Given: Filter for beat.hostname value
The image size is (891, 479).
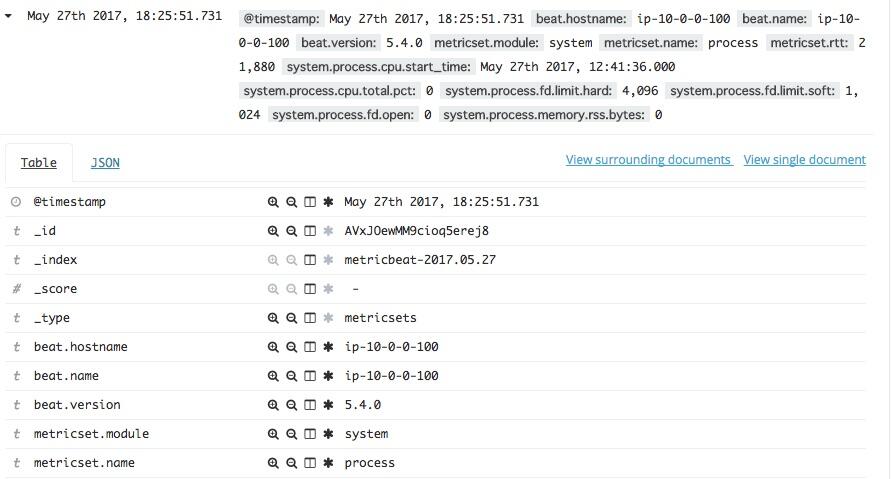Looking at the screenshot, I should [273, 347].
